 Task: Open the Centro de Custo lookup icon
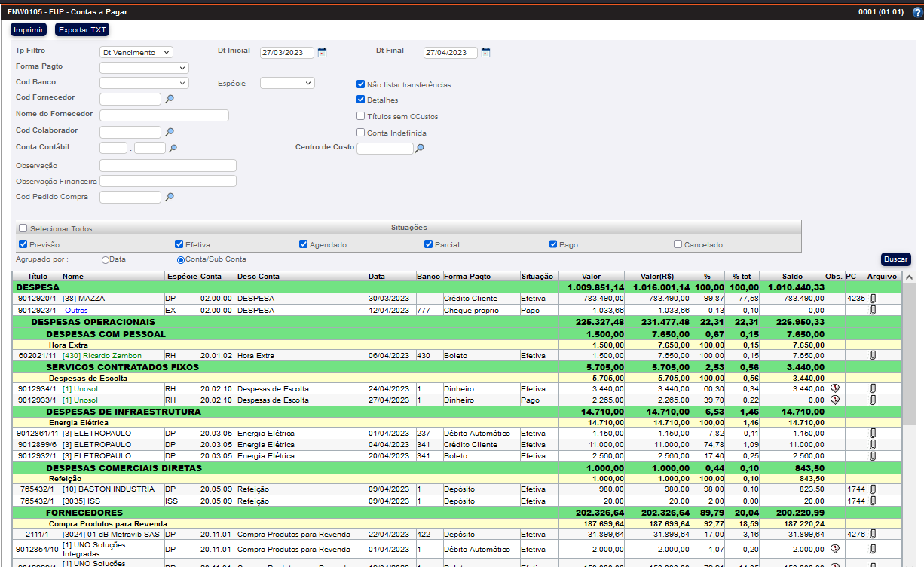(420, 149)
